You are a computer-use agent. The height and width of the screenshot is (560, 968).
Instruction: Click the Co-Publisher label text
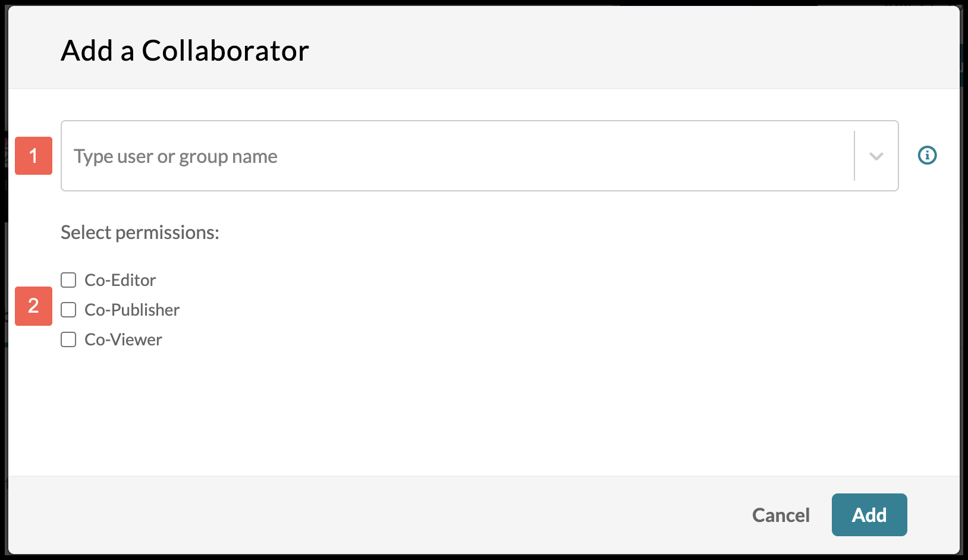click(132, 310)
